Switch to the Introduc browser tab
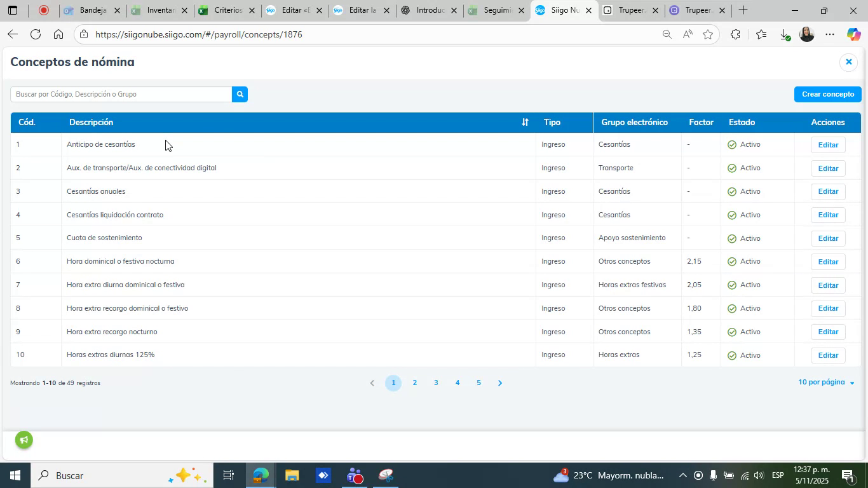The width and height of the screenshot is (868, 488). pyautogui.click(x=429, y=10)
